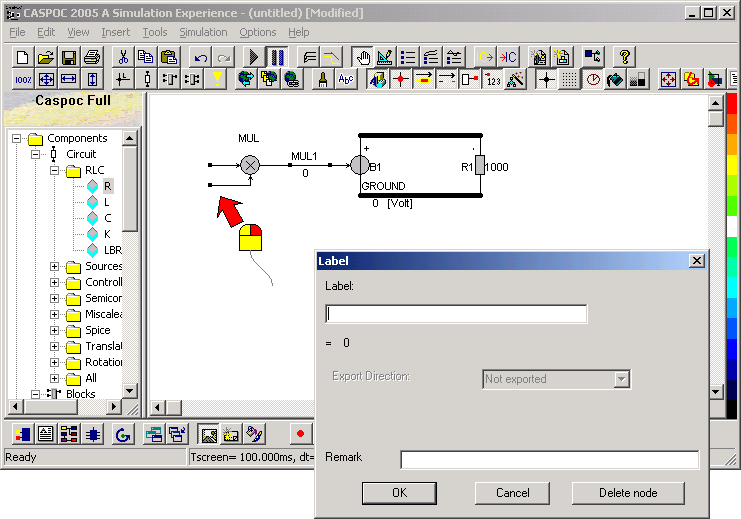Click the paint bucket fill icon
Image resolution: width=741 pixels, height=519 pixels.
point(615,79)
